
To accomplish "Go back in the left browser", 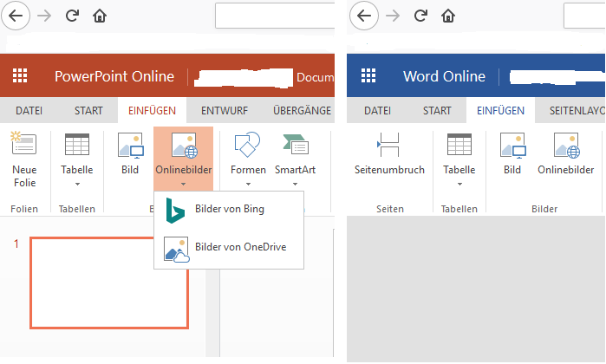I will pyautogui.click(x=16, y=16).
